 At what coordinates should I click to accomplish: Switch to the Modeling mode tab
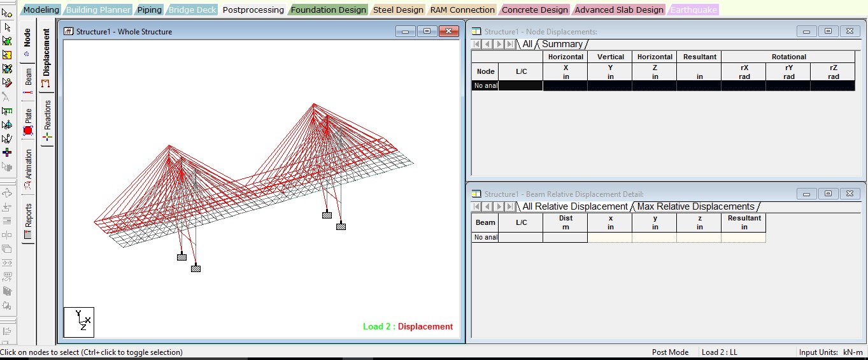click(x=41, y=10)
